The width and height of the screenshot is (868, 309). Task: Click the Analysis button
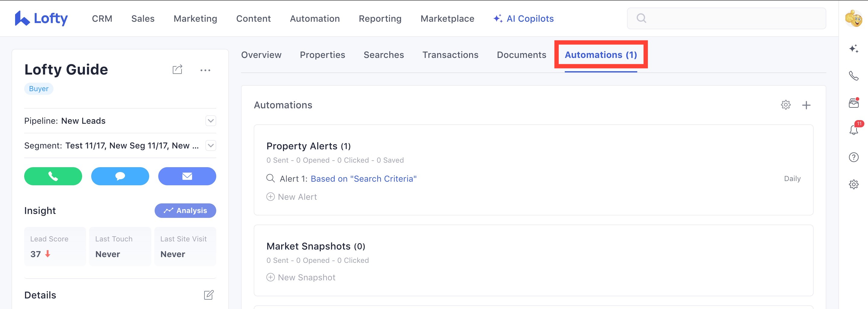coord(185,210)
